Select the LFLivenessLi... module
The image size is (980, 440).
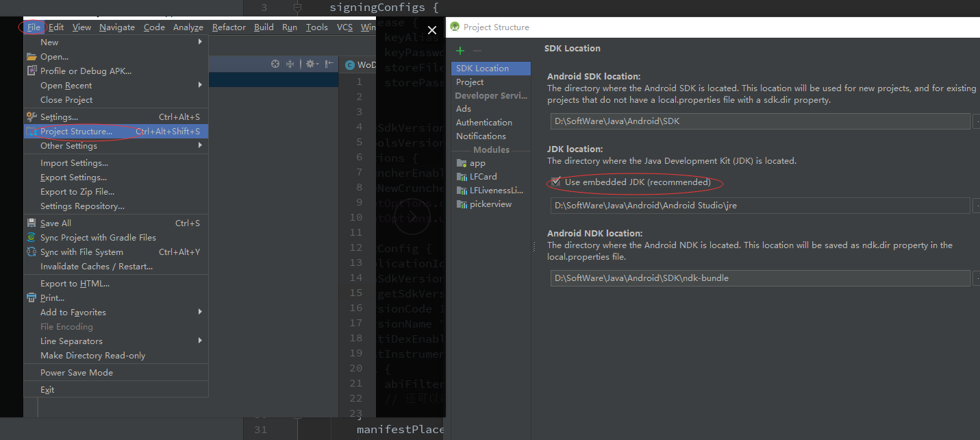(x=491, y=190)
